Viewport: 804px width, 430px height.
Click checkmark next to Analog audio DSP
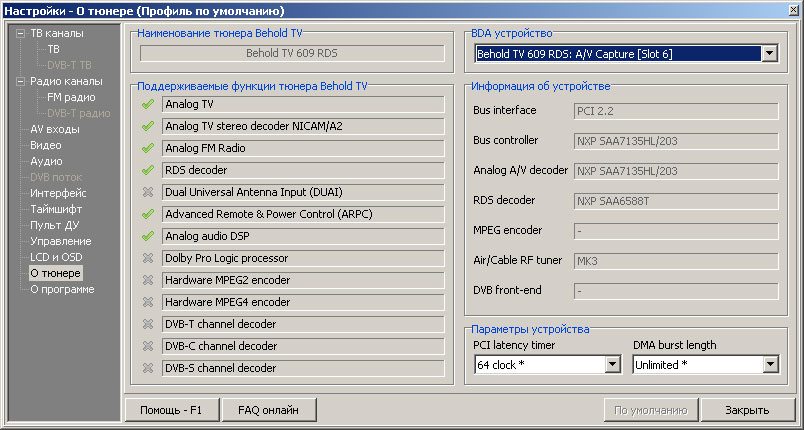148,236
